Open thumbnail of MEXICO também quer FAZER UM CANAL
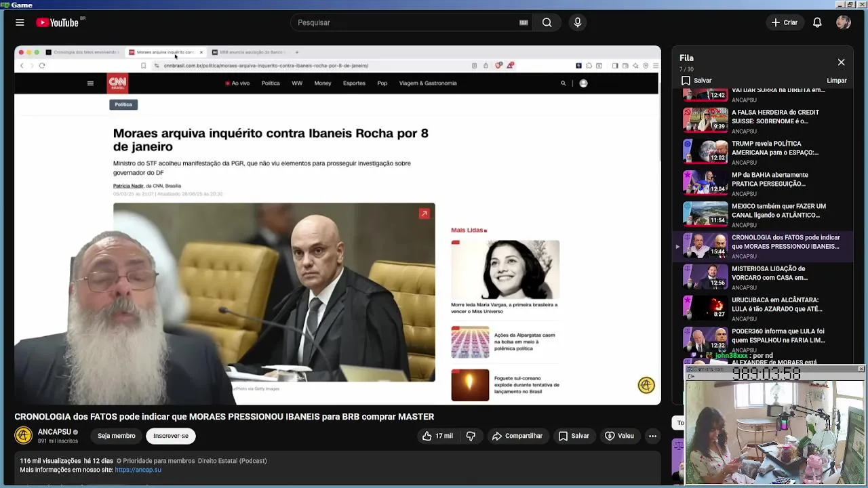The height and width of the screenshot is (488, 868). pyautogui.click(x=705, y=214)
